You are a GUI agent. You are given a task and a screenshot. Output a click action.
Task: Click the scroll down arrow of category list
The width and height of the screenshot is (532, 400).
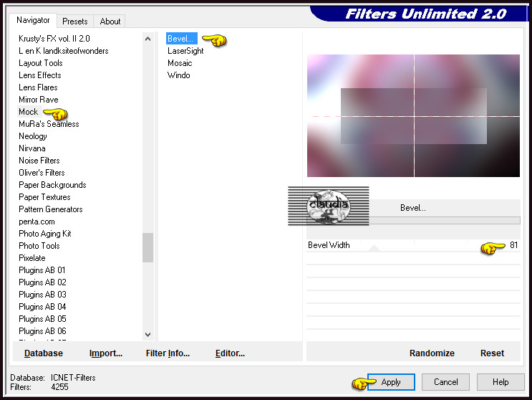point(148,335)
